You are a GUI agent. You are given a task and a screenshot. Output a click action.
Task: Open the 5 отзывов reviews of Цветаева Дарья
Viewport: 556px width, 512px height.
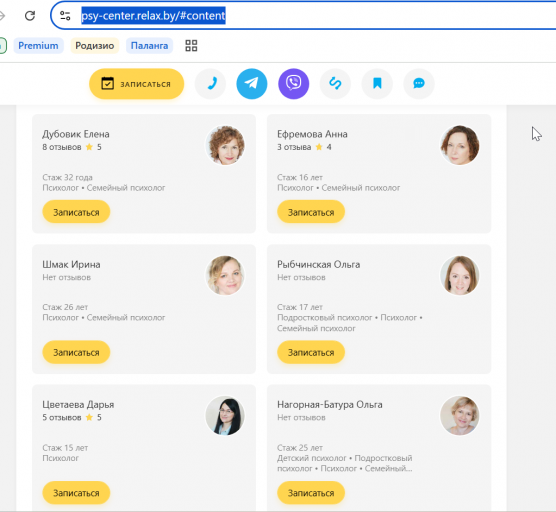62,417
